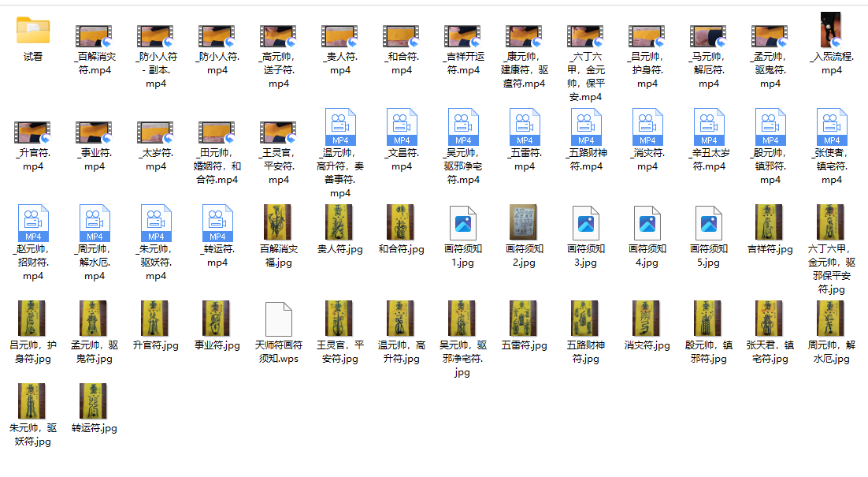868x477 pixels.
Task: Open the 试看 folder
Action: [x=33, y=32]
